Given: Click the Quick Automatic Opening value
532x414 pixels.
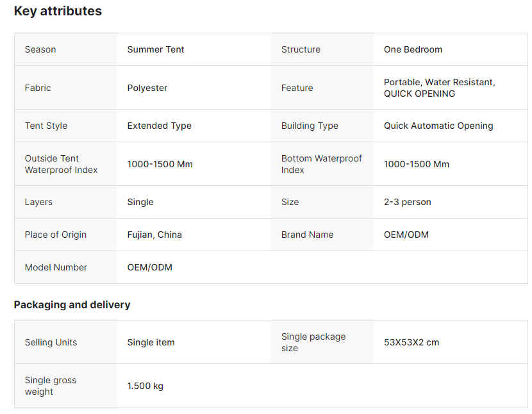Looking at the screenshot, I should click(x=438, y=126).
